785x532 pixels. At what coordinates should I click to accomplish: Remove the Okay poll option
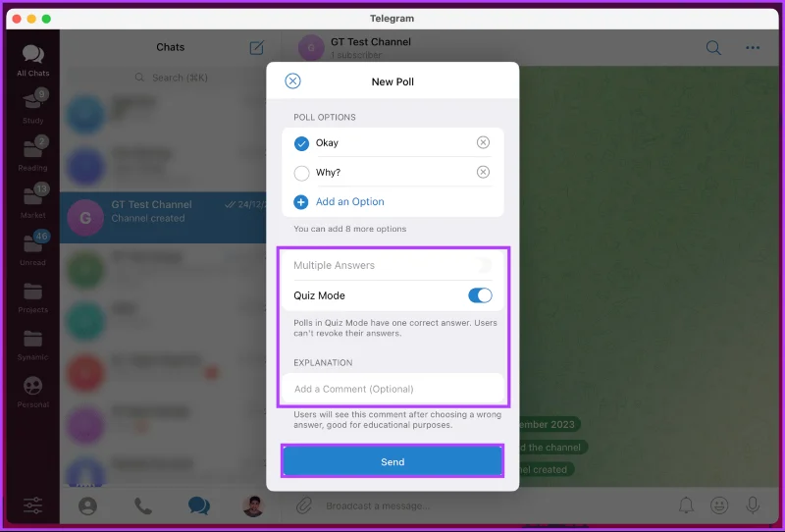483,142
